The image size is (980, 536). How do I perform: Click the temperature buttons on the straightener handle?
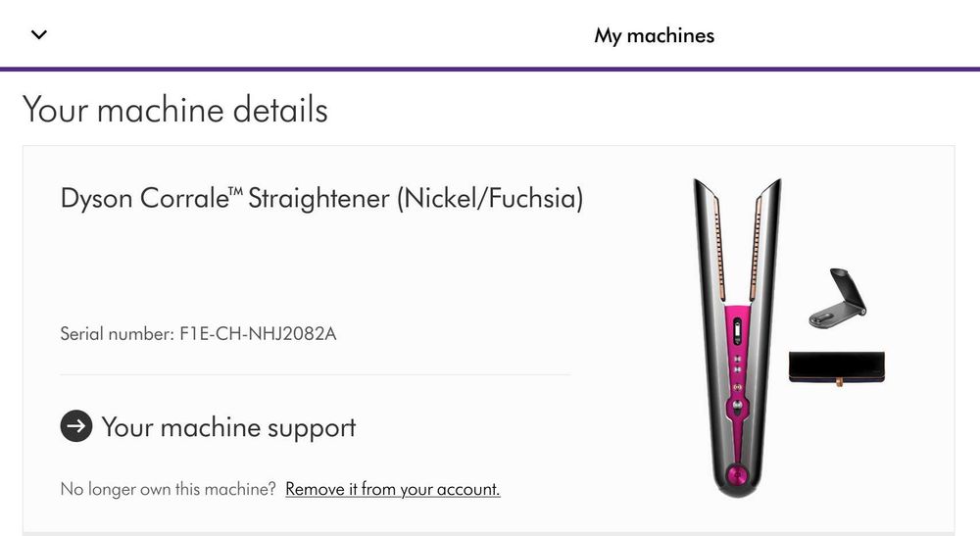point(737,370)
